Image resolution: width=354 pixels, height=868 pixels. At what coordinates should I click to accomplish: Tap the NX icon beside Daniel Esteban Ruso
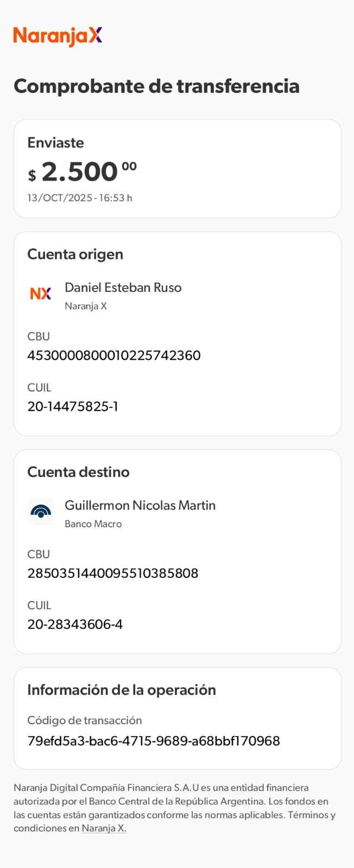coord(41,293)
